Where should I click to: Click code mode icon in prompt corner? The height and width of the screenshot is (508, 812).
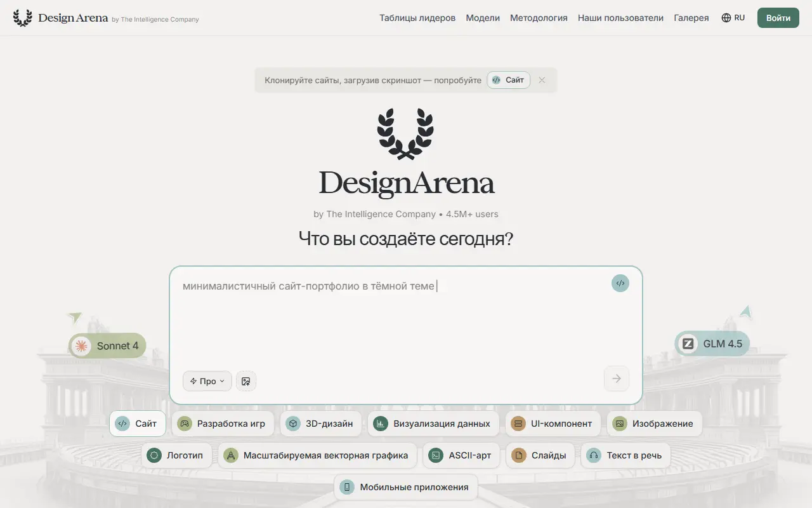tap(620, 283)
